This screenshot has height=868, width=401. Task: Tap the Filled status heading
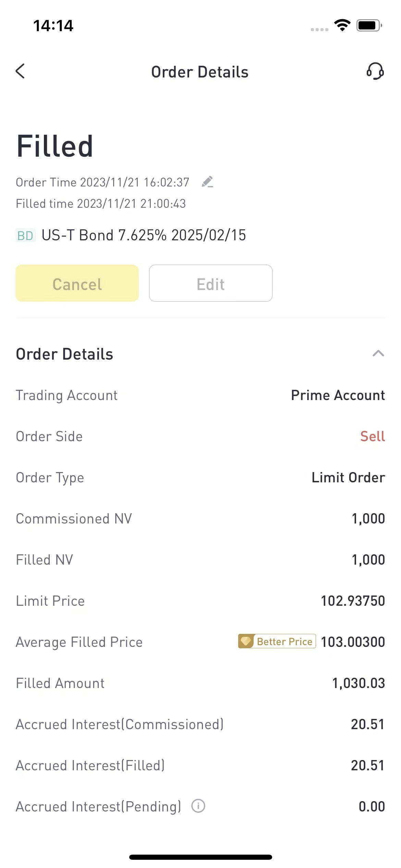pyautogui.click(x=55, y=146)
